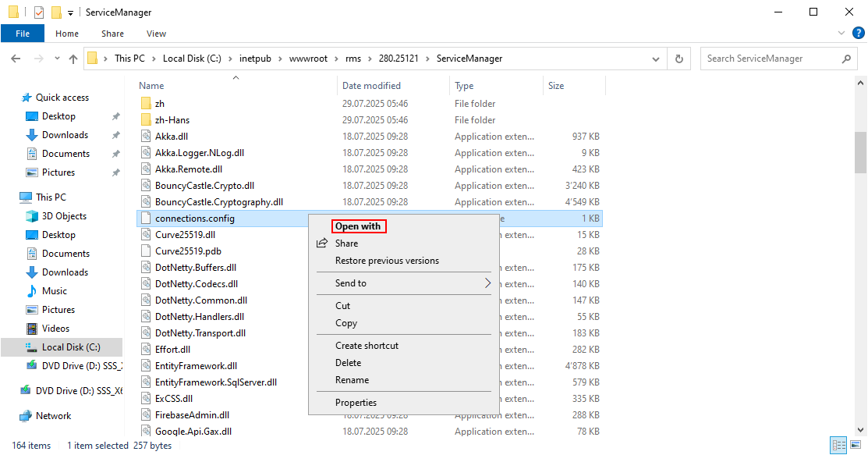Select This PC in navigation pane

tap(51, 197)
